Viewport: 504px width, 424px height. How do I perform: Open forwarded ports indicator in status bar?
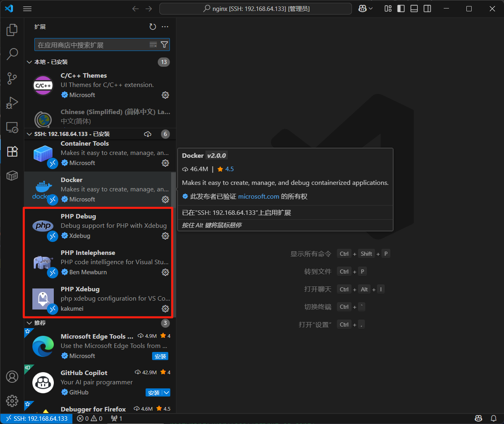tap(116, 418)
